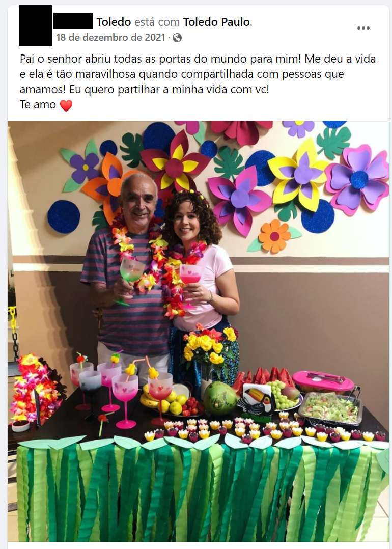Viewport: 392px width, 549px height.
Task: Click the bunch of green grapes
Action: click(282, 395)
